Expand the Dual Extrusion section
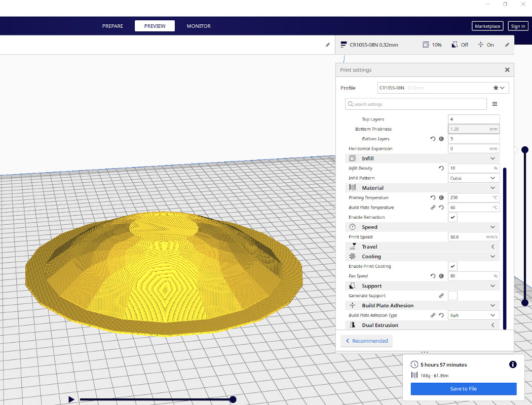 (492, 325)
